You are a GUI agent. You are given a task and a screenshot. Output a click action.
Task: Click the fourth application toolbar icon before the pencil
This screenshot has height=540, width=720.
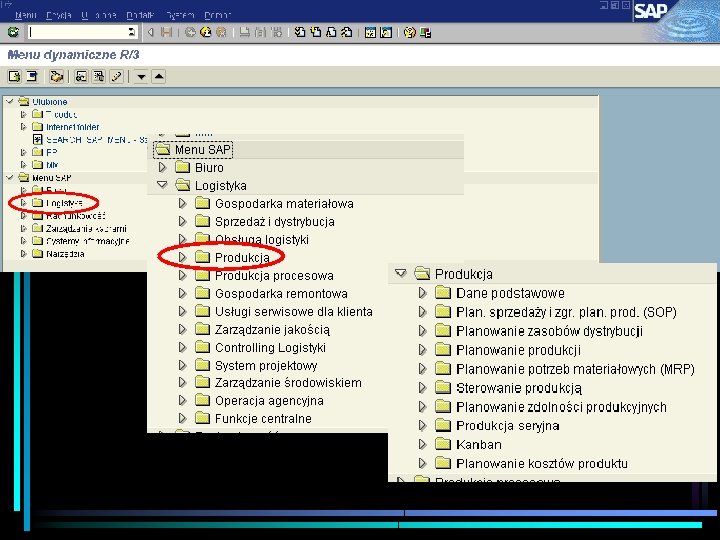coord(81,76)
